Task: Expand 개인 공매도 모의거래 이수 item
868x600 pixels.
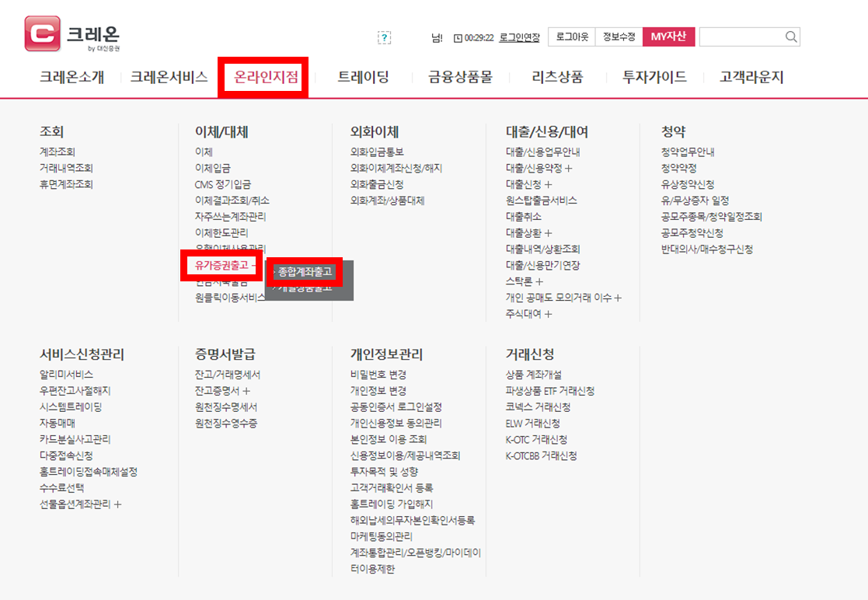Action: coord(563,298)
